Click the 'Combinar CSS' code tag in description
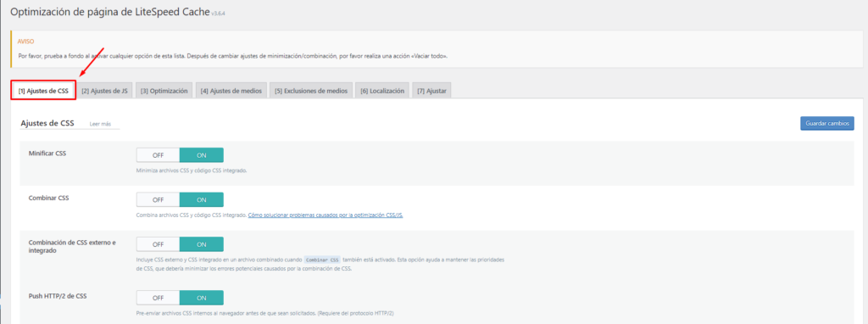 click(x=322, y=260)
